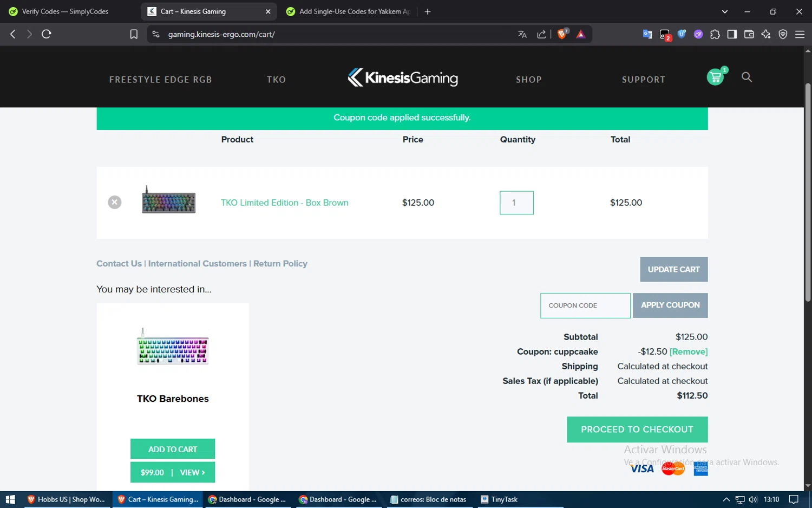Open the site information icon in address bar

tap(156, 34)
